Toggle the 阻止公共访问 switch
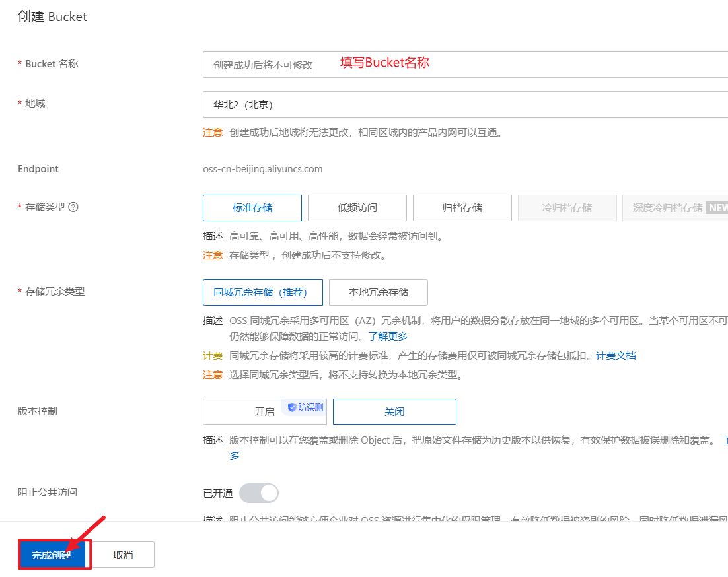 pyautogui.click(x=259, y=493)
